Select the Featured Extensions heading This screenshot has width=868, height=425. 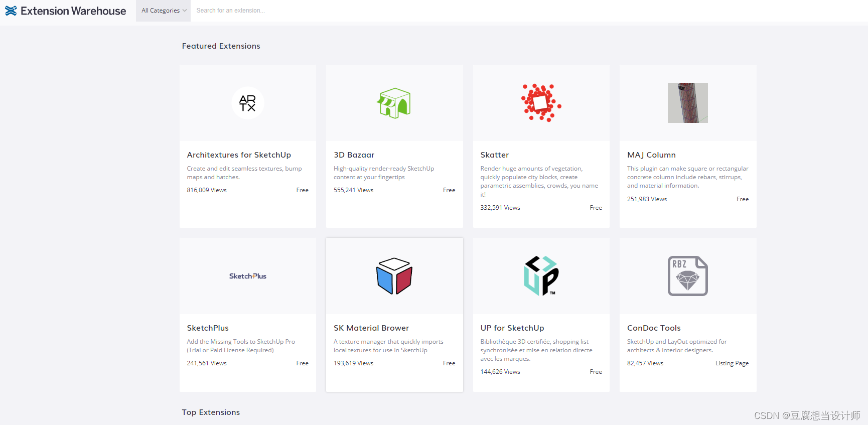[221, 46]
